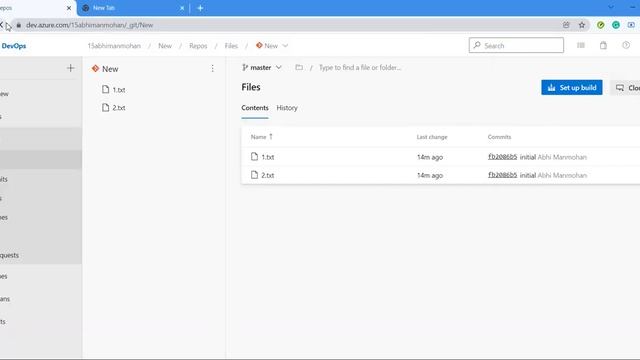Open the help icon in the header
Image resolution: width=640 pixels, height=360 pixels.
tap(626, 45)
